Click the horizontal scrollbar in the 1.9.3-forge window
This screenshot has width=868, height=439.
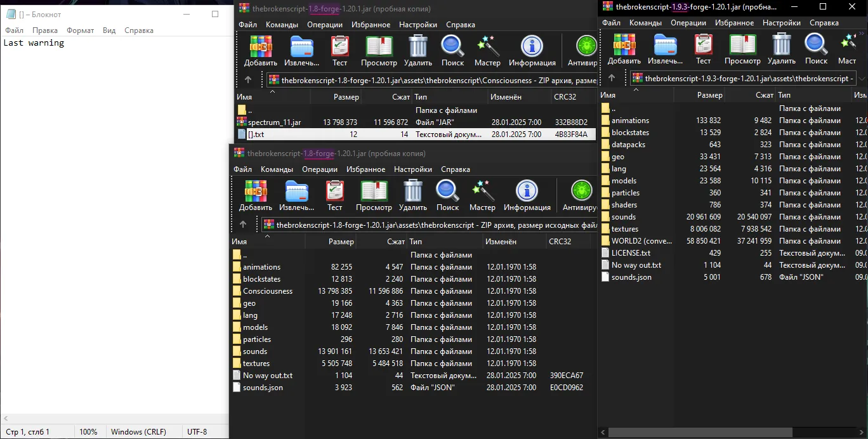point(698,432)
